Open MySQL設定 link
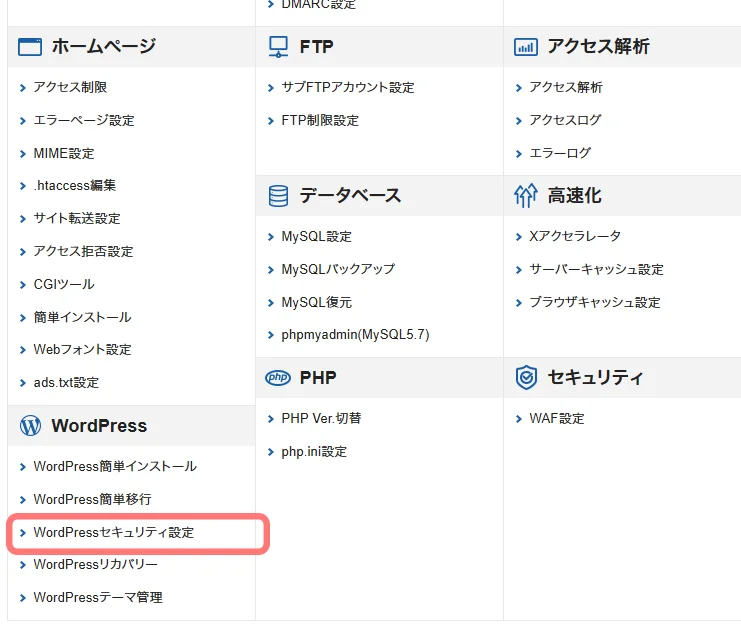This screenshot has width=741, height=633. pyautogui.click(x=316, y=236)
